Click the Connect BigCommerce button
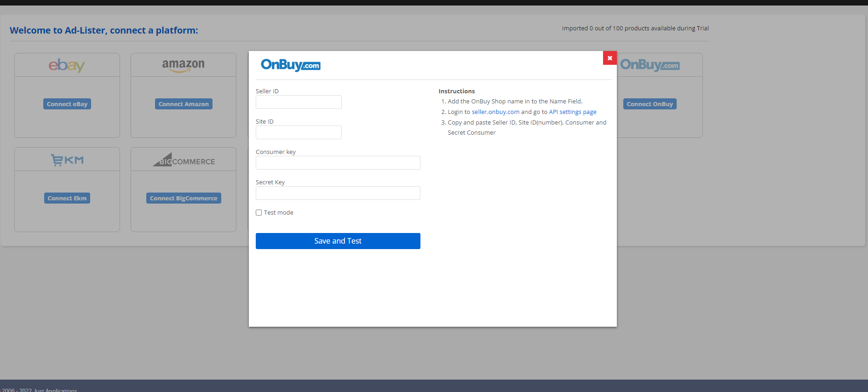The height and width of the screenshot is (392, 868). 184,198
